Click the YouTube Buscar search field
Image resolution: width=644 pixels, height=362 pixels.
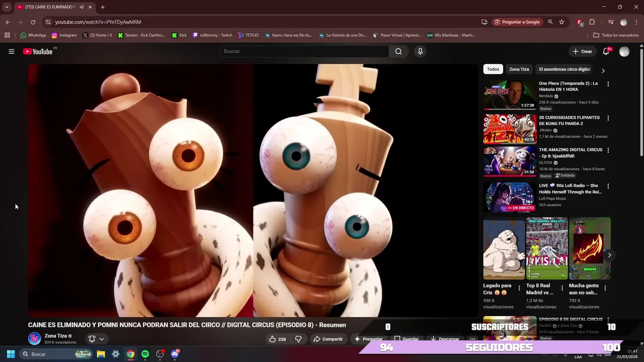click(x=304, y=51)
